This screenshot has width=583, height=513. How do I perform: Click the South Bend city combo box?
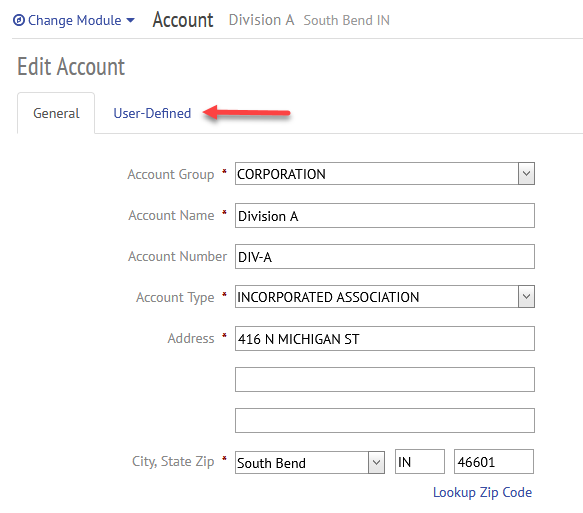(x=310, y=462)
